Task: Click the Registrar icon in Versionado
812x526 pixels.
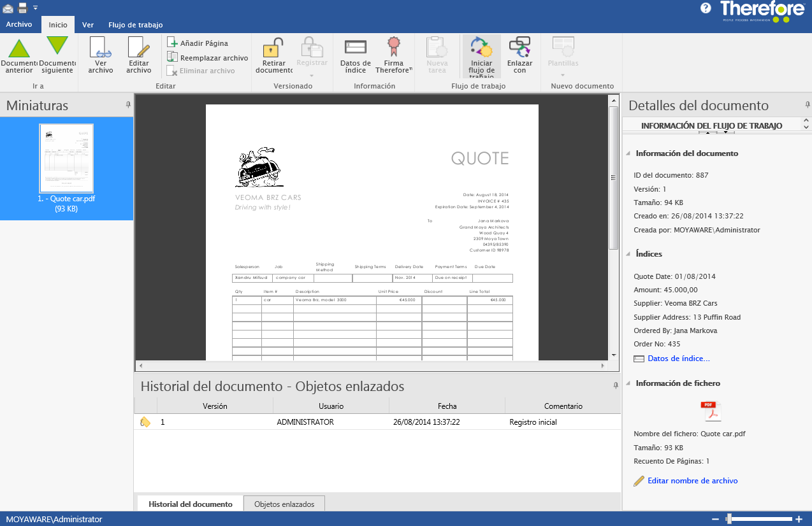Action: (x=312, y=48)
